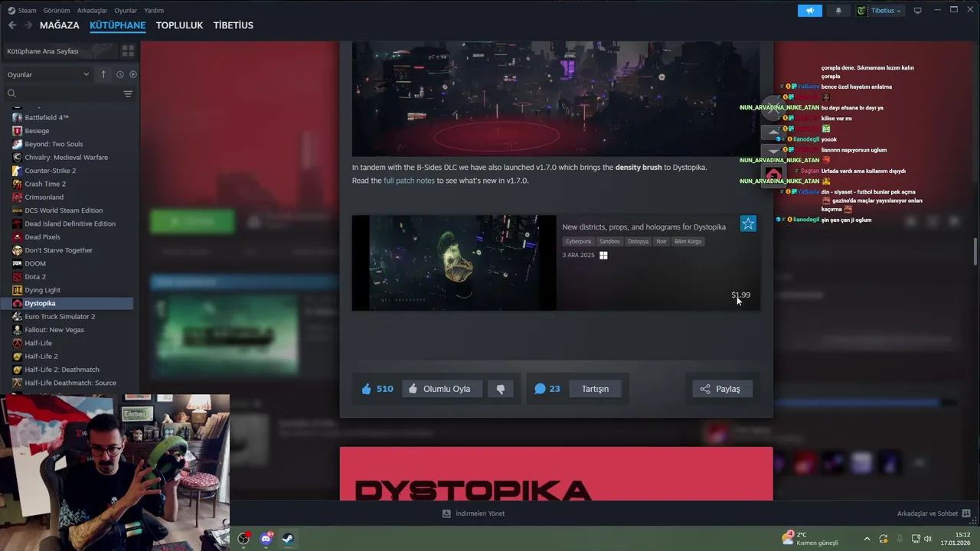The width and height of the screenshot is (980, 551).
Task: Click the Cyberpunk tag
Action: (x=579, y=242)
